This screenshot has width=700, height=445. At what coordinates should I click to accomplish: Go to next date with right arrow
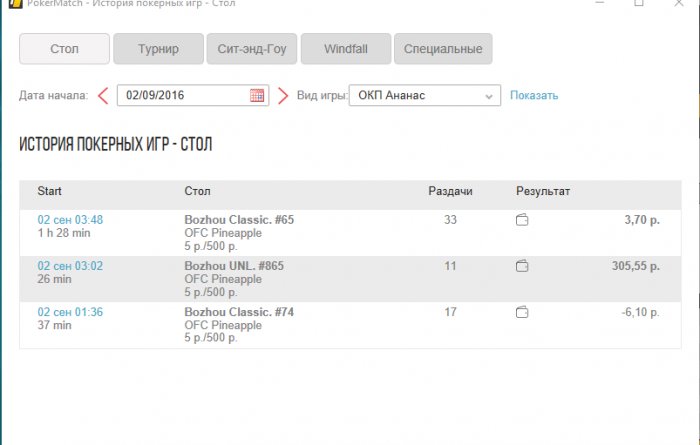(283, 96)
